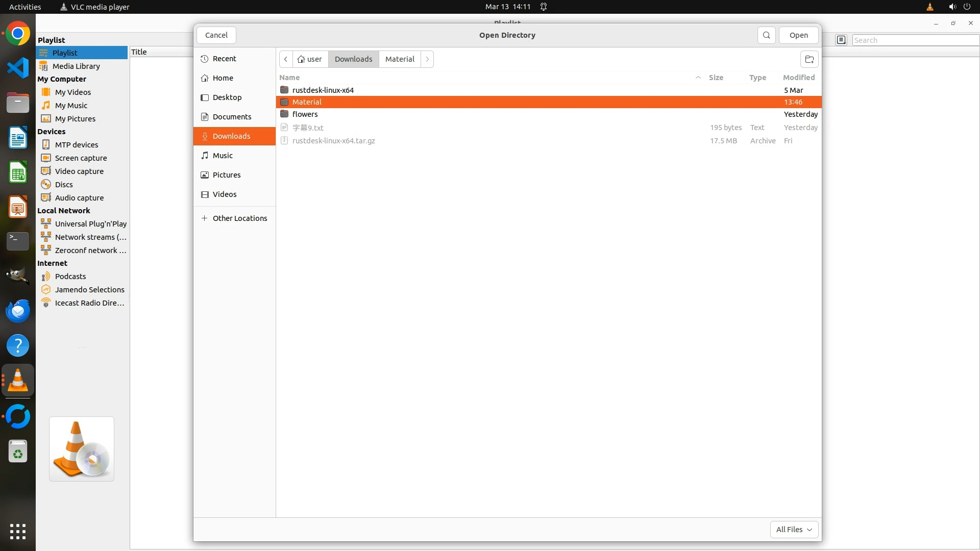This screenshot has height=551, width=980.
Task: Click the playlist view toggle icon
Action: tap(841, 40)
